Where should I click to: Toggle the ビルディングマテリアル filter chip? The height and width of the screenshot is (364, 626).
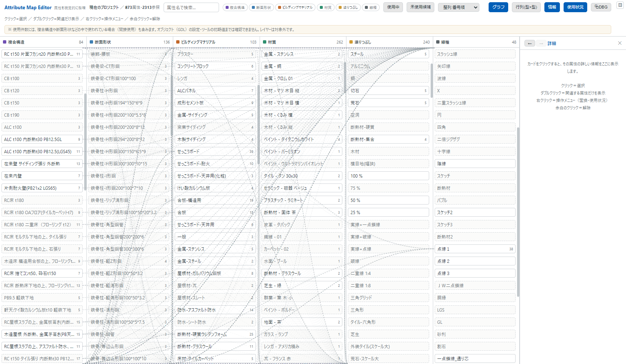pyautogui.click(x=295, y=7)
